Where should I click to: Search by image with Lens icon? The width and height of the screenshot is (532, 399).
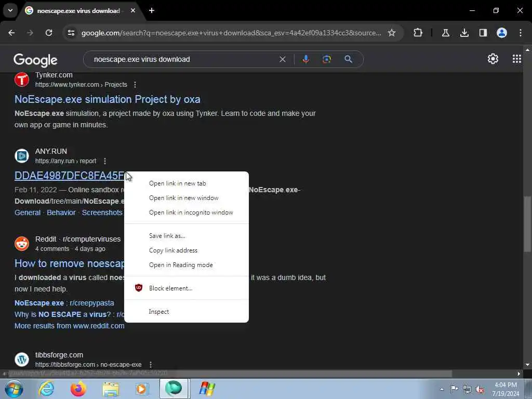(326, 59)
